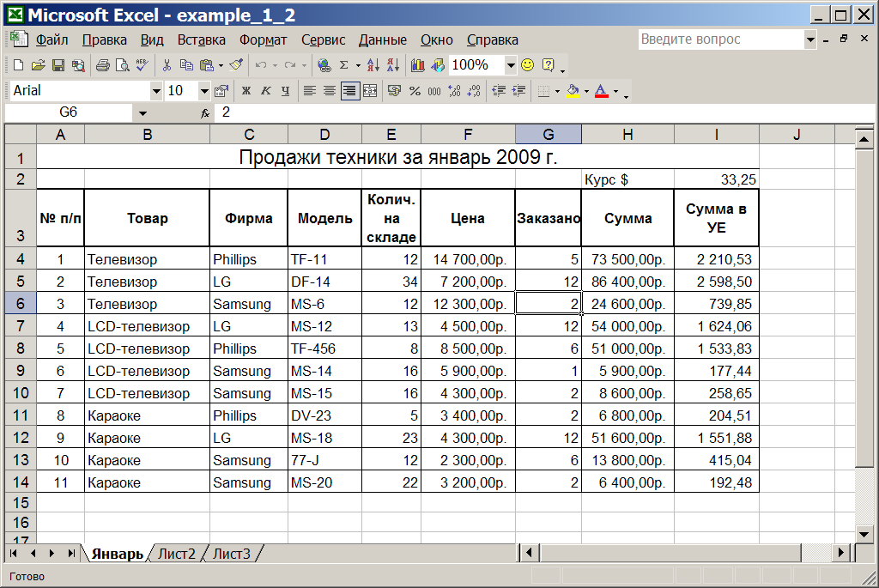Image resolution: width=879 pixels, height=588 pixels.
Task: Launch the Chart Wizard icon
Action: tap(418, 65)
